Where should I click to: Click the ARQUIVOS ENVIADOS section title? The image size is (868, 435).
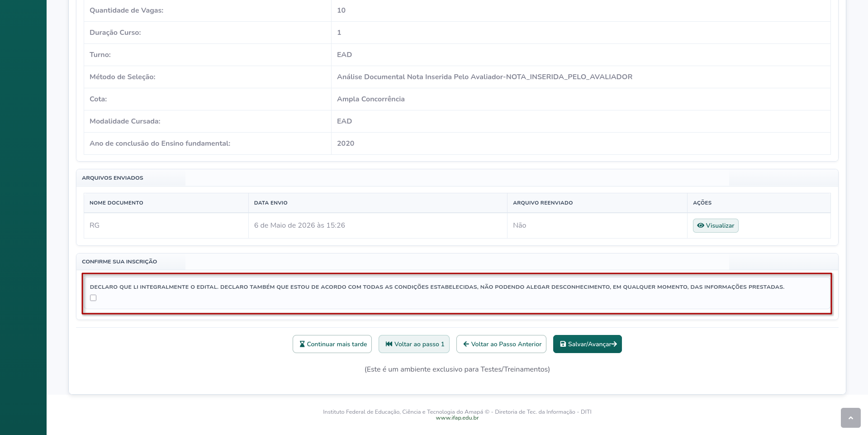(112, 178)
